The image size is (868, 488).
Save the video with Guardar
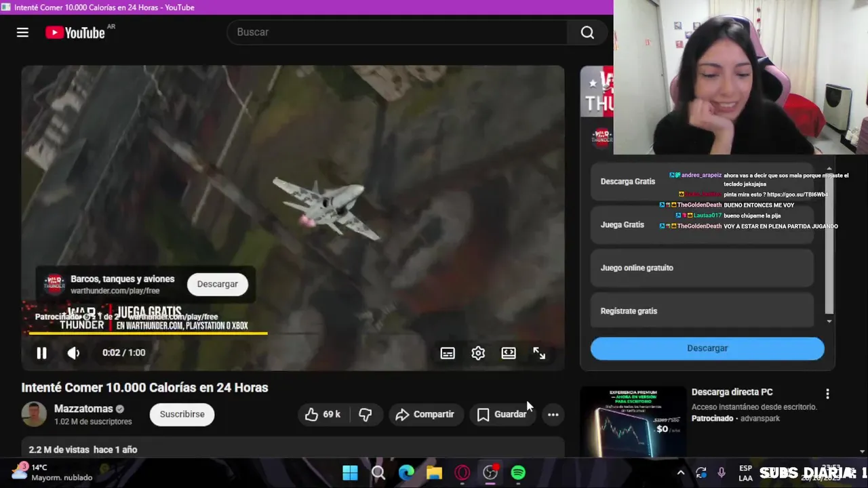coord(502,414)
